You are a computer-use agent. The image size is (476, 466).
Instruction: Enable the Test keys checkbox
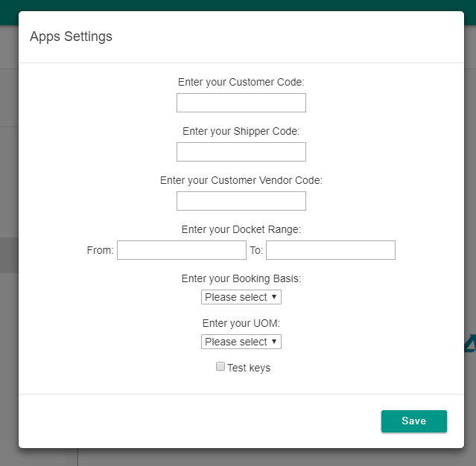coord(220,366)
